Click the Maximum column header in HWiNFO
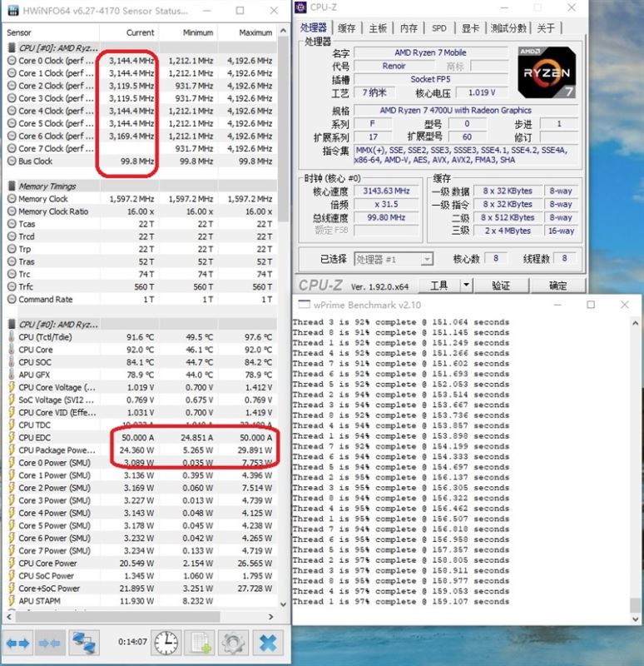This screenshot has width=644, height=666. pyautogui.click(x=247, y=32)
